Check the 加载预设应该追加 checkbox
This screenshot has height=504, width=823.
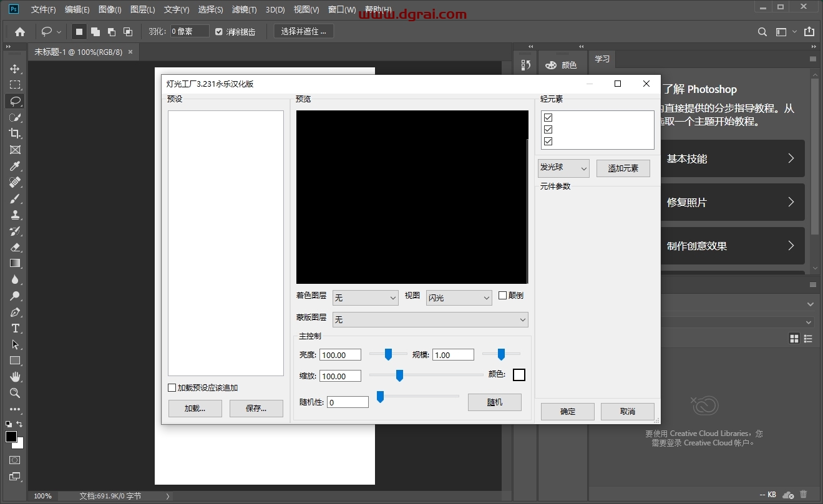point(172,387)
